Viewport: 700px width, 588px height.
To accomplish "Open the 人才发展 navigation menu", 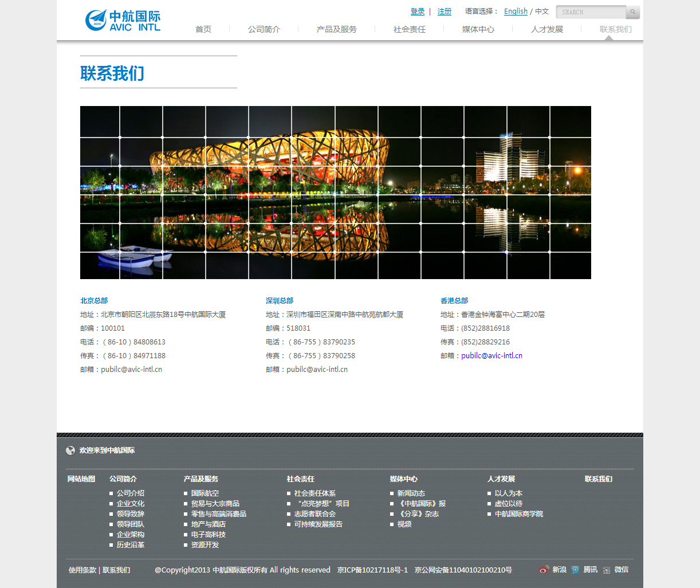I will pos(546,29).
